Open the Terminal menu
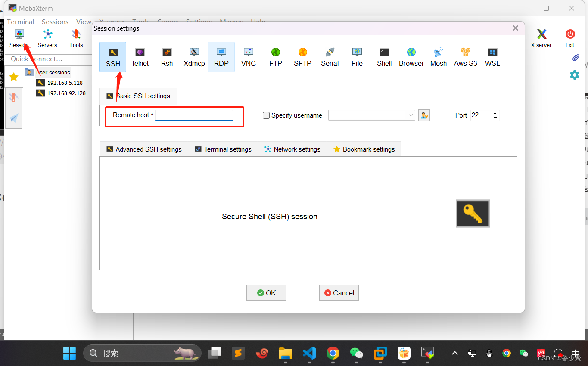This screenshot has width=588, height=366. click(20, 22)
